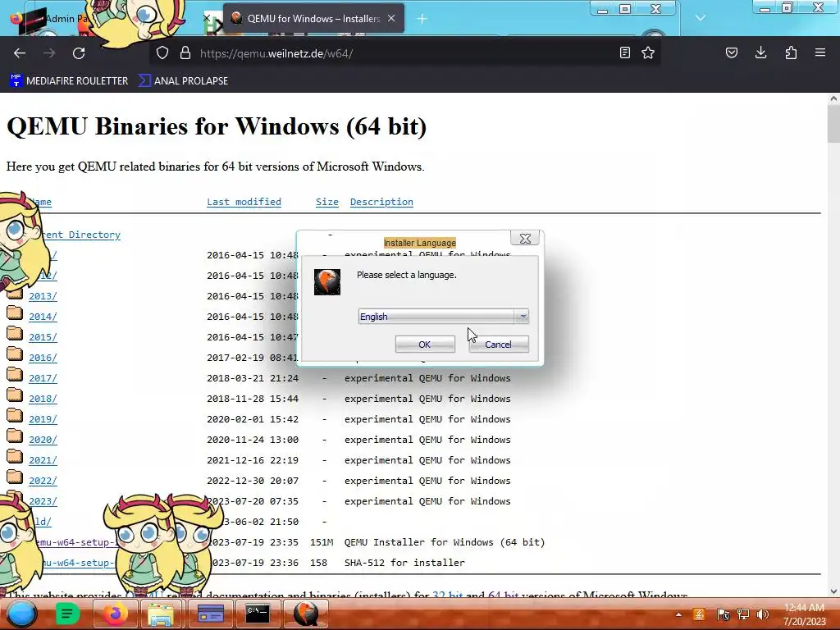
Task: Open the Java update tray icon
Action: [699, 614]
